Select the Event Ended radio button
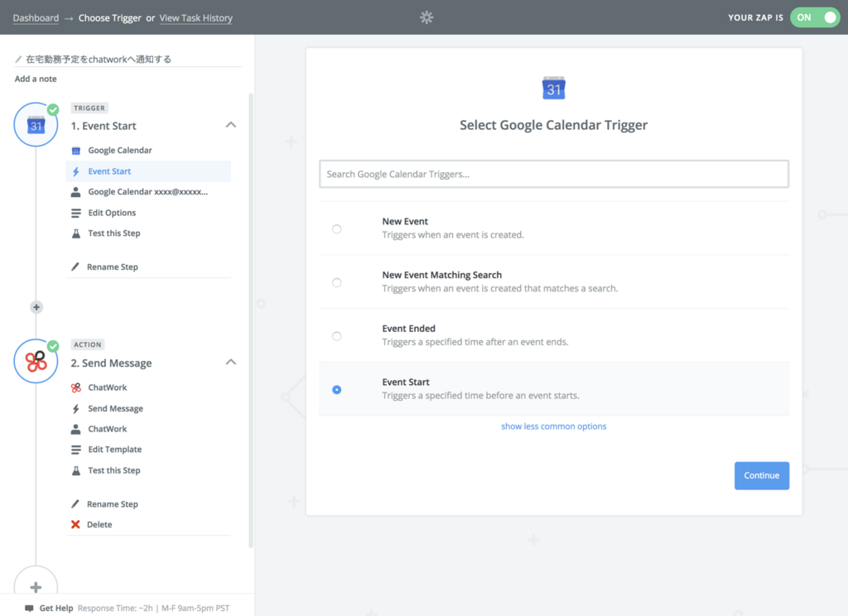 coord(336,336)
